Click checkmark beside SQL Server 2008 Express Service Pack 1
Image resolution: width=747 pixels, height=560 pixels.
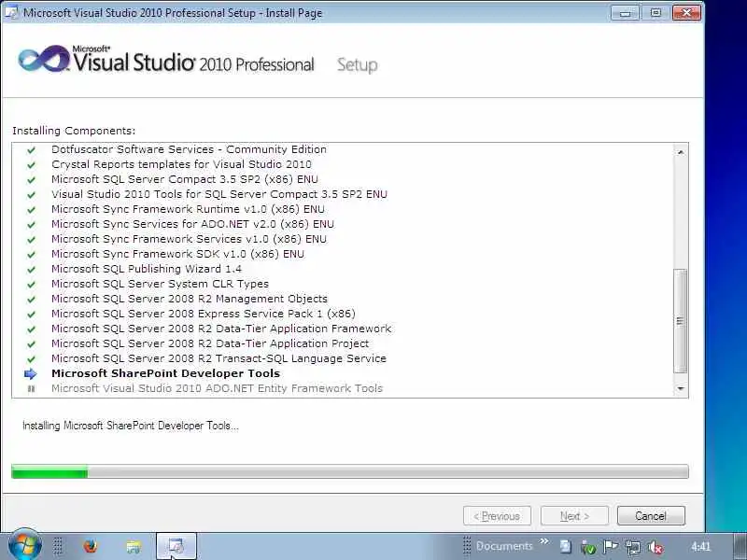click(x=32, y=315)
